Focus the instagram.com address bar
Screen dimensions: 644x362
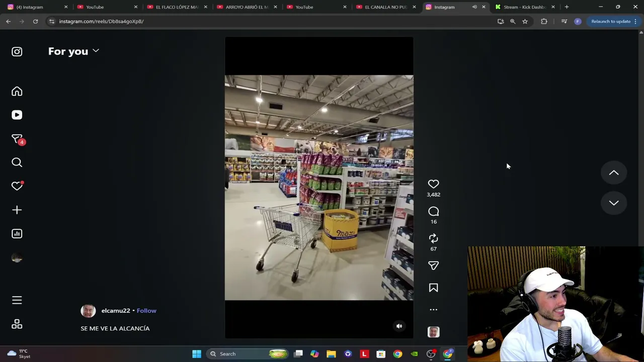(272, 21)
